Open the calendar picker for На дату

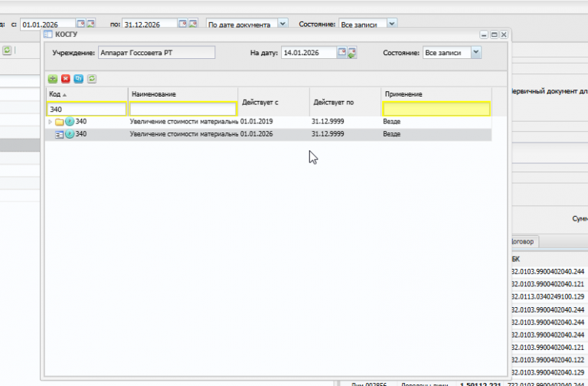pos(341,53)
